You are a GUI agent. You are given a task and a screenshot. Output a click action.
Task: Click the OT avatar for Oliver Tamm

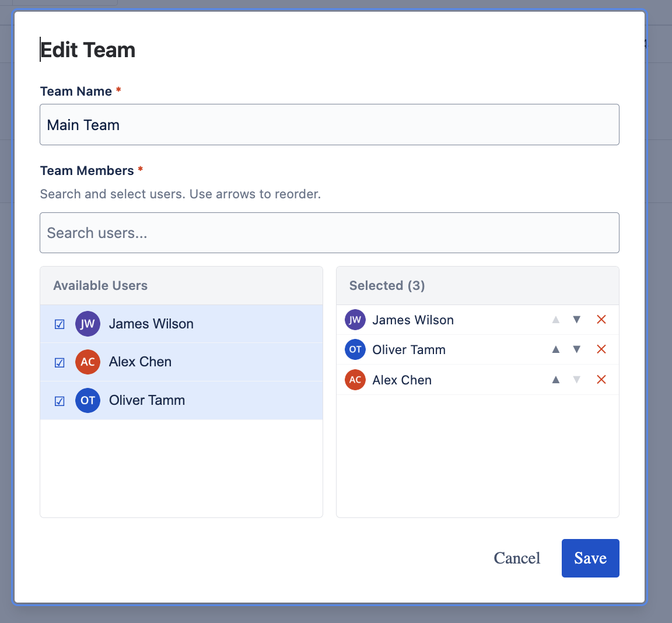pyautogui.click(x=87, y=401)
